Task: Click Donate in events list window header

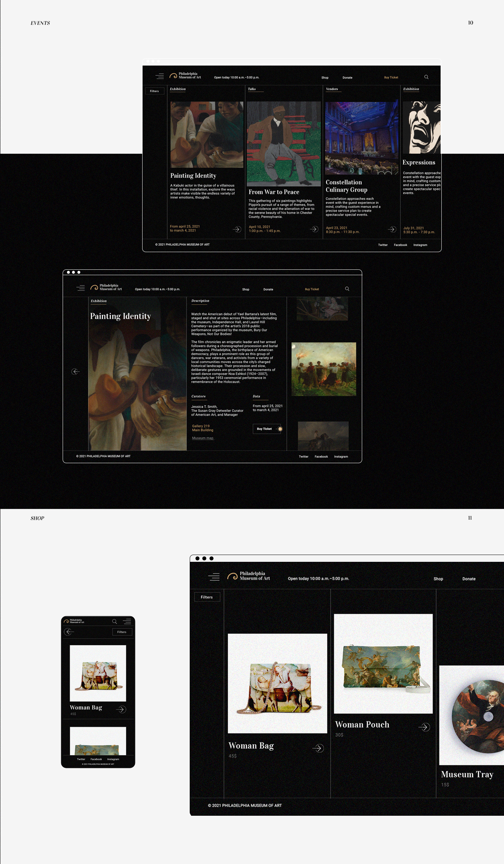Action: [347, 77]
